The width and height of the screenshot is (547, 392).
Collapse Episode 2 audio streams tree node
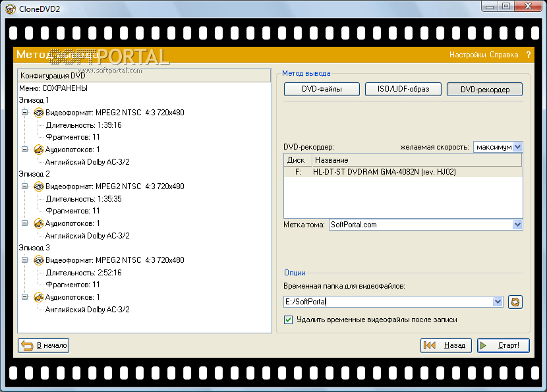[25, 223]
